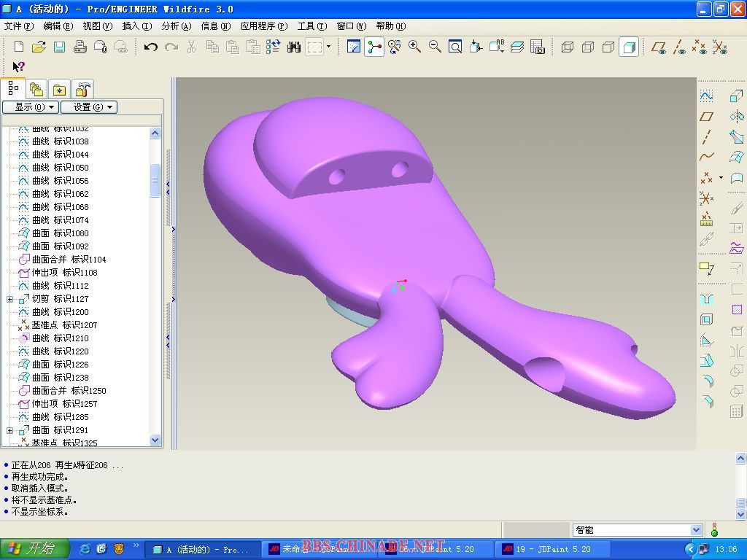The image size is (747, 560).
Task: Open the 显示 dropdown in model tree
Action: click(30, 107)
